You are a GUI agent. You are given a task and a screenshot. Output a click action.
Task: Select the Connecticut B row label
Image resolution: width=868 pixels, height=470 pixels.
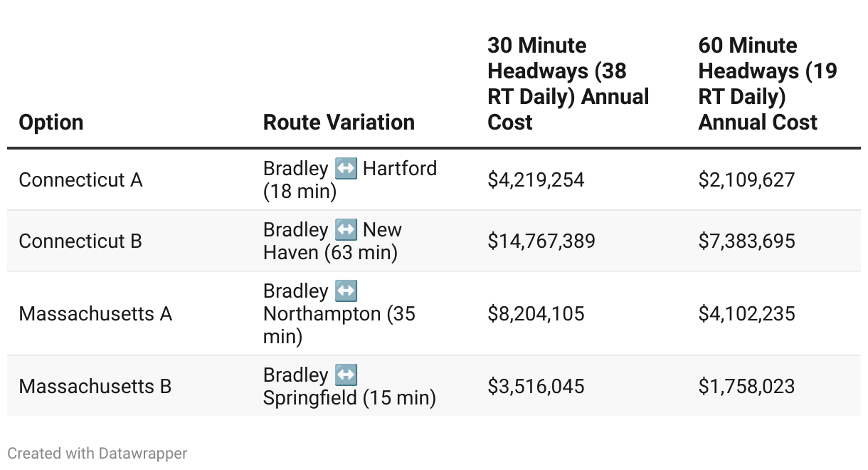pos(80,241)
